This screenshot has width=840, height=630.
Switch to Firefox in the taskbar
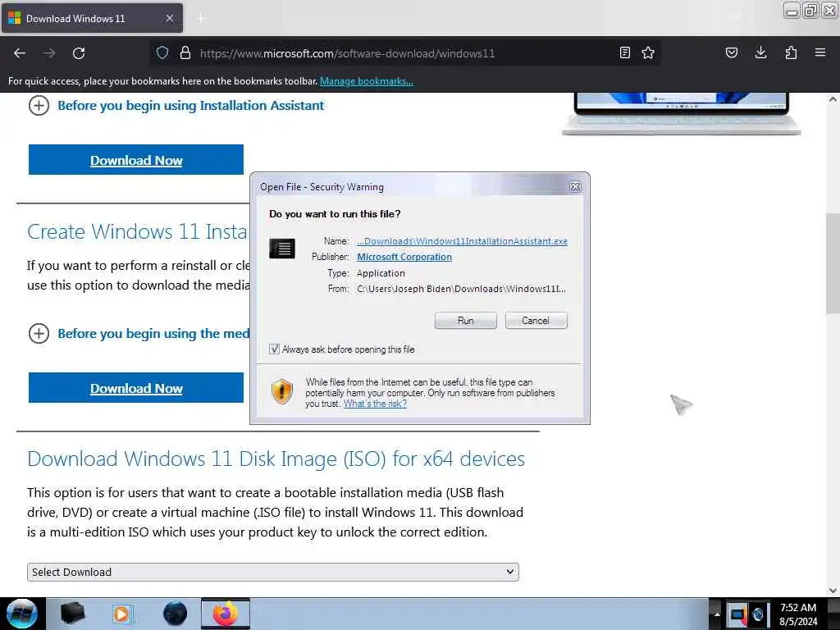click(226, 614)
